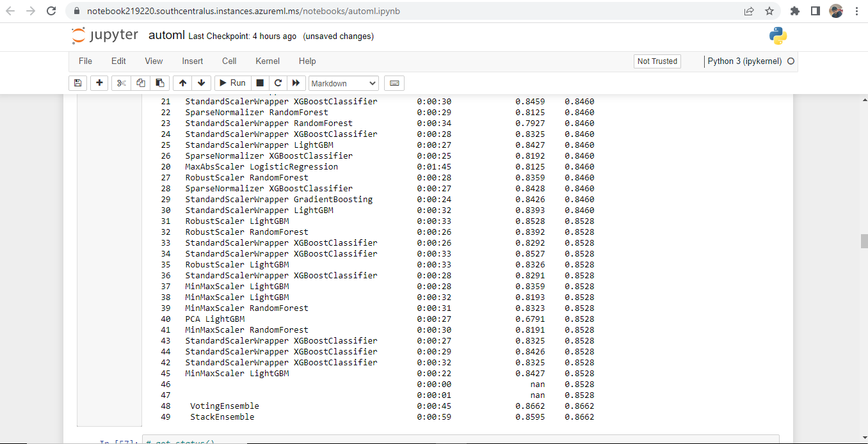
Task: Open the command palette keyboard icon
Action: click(x=393, y=83)
